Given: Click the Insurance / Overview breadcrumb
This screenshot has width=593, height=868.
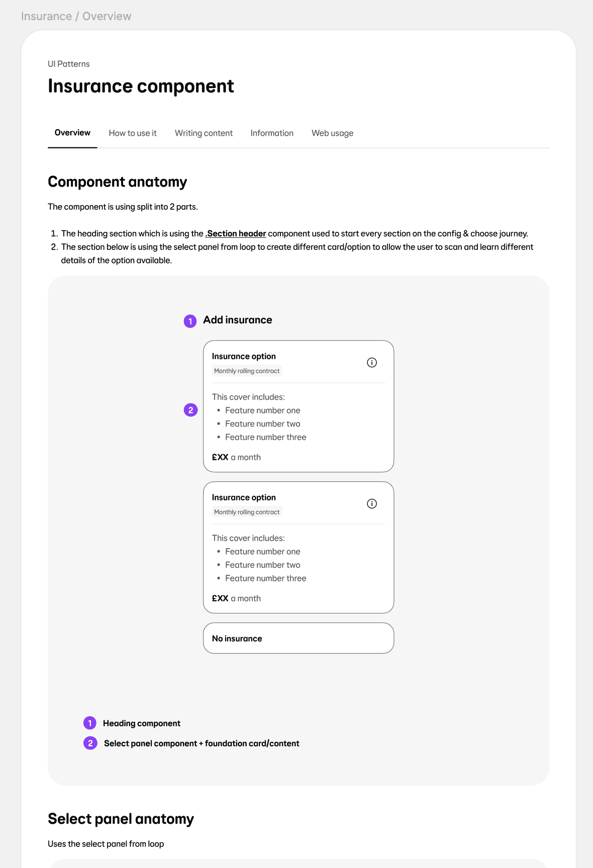Looking at the screenshot, I should tap(76, 16).
